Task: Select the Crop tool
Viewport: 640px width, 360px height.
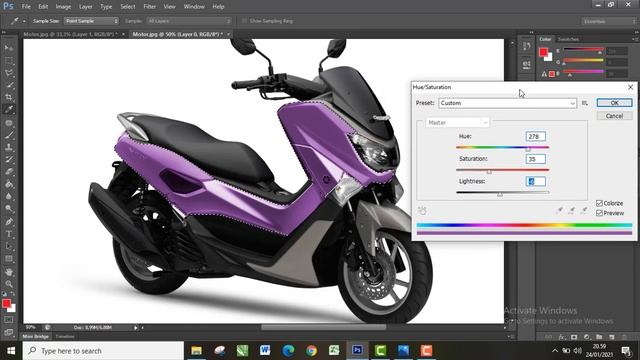Action: coord(9,97)
